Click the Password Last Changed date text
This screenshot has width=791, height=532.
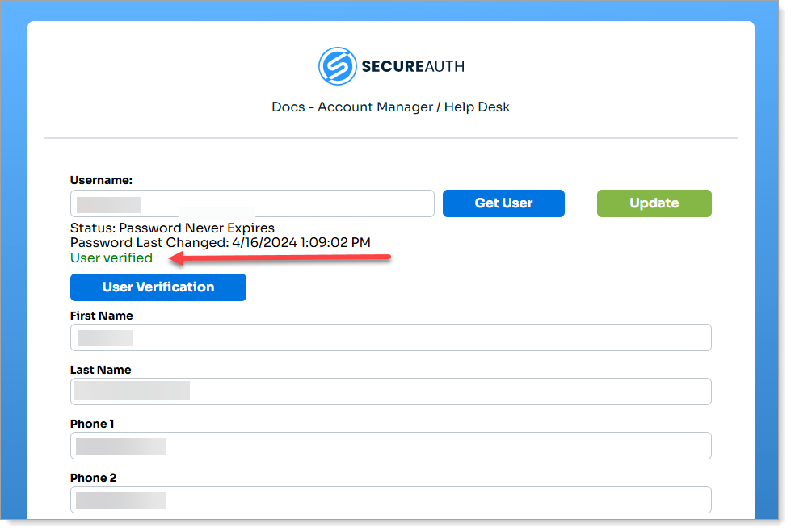coord(220,242)
